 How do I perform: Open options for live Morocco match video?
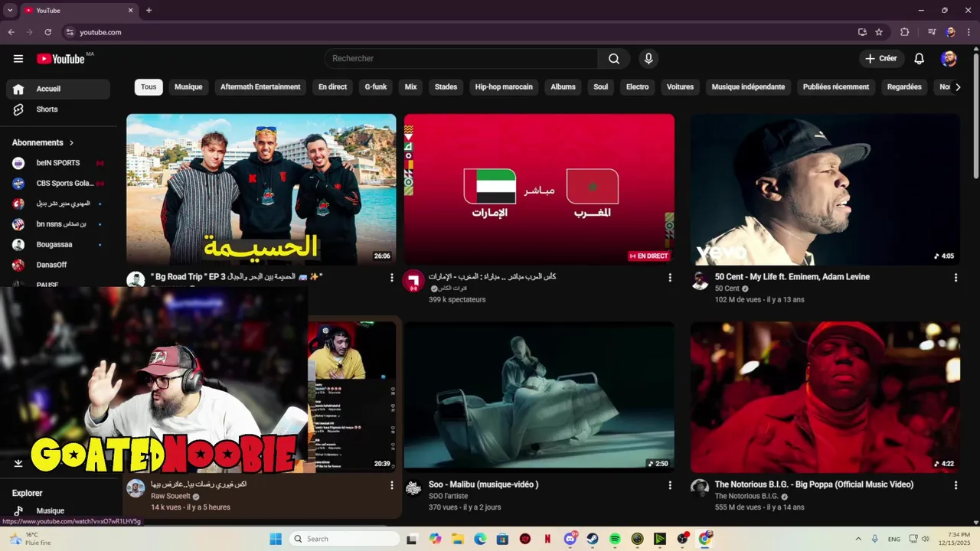[x=670, y=278]
